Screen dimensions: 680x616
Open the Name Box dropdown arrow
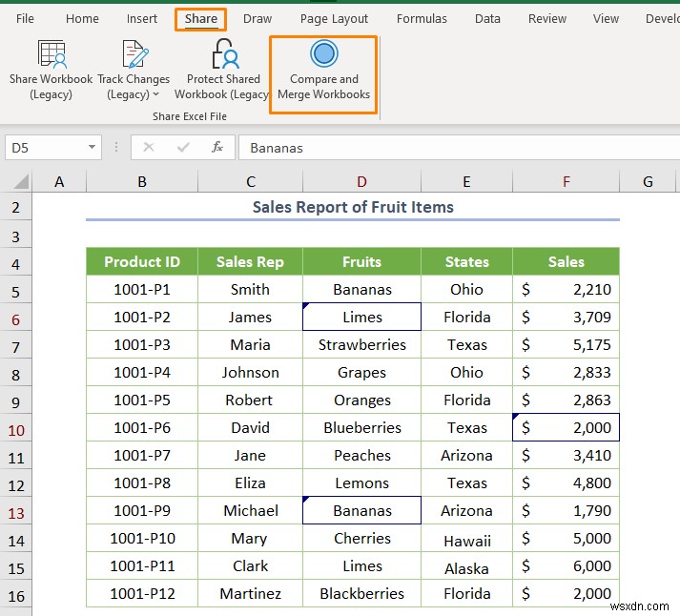pos(92,147)
